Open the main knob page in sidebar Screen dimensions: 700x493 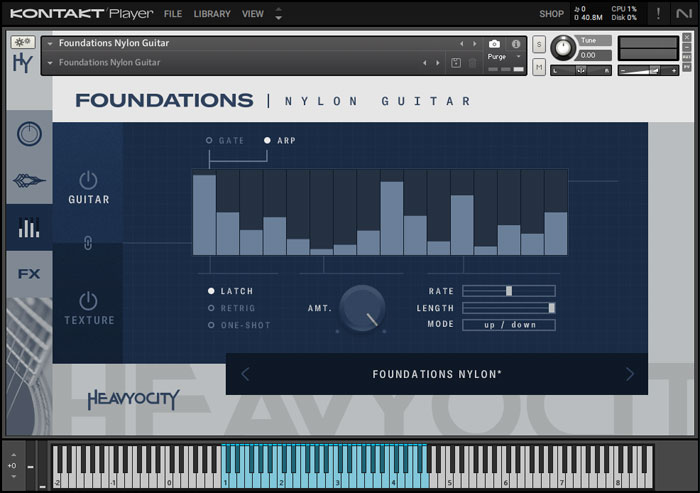point(29,134)
